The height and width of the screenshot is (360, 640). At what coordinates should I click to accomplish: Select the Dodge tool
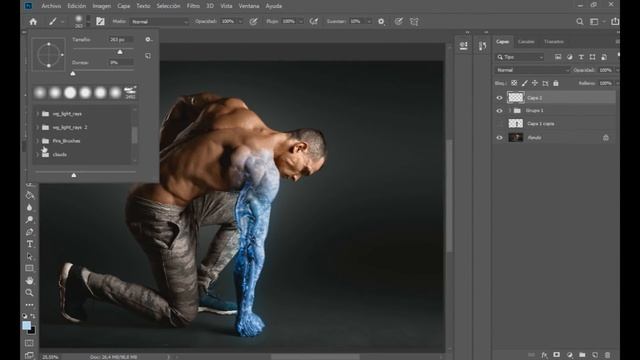tap(29, 220)
